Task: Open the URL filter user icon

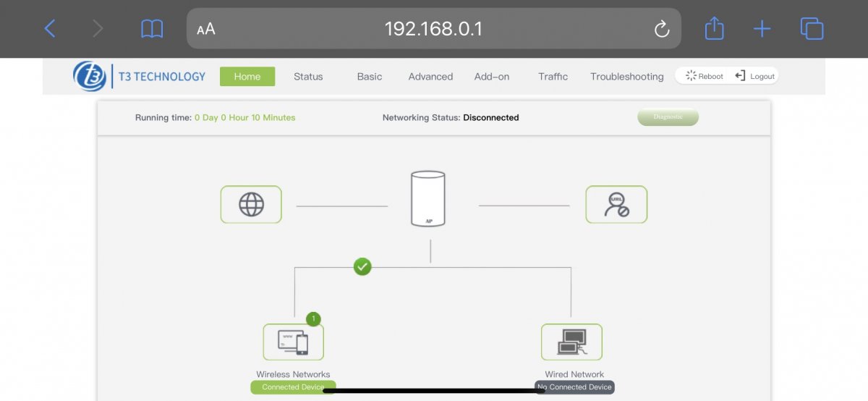Action: (x=616, y=204)
